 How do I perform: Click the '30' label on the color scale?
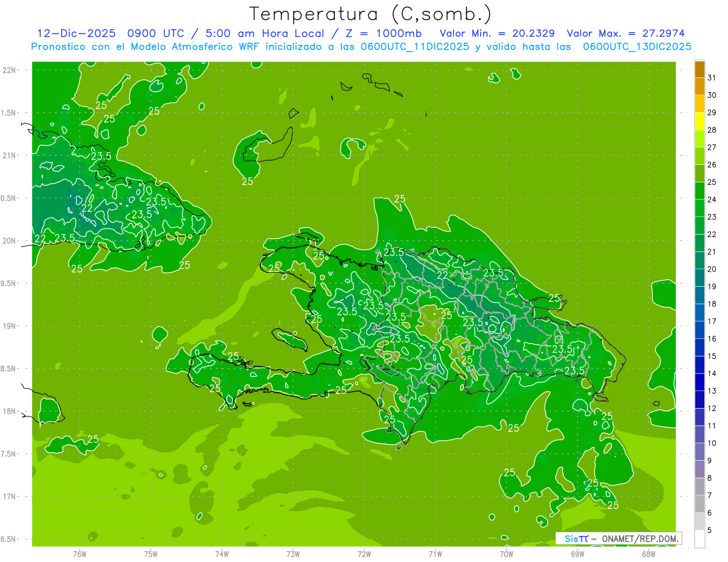(712, 95)
